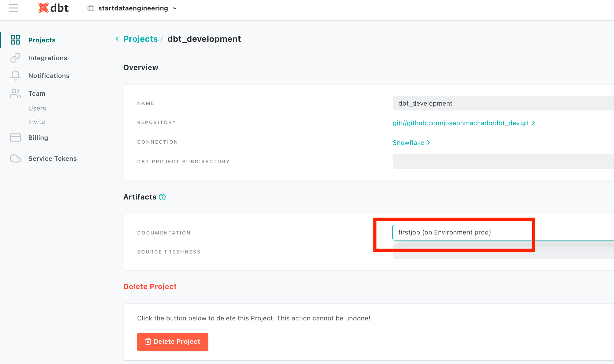Click the hamburger menu icon
Screen dimensions: 614x364
[x=14, y=8]
